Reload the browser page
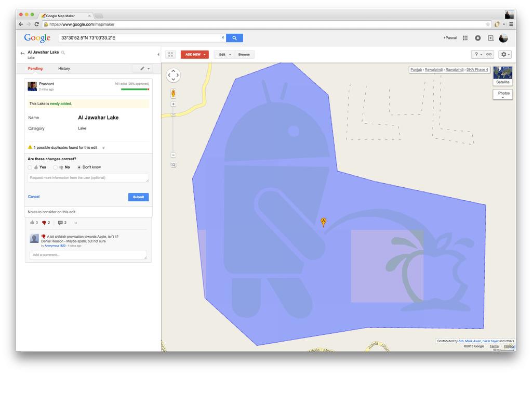Viewport: 532px width, 400px height. (x=36, y=24)
